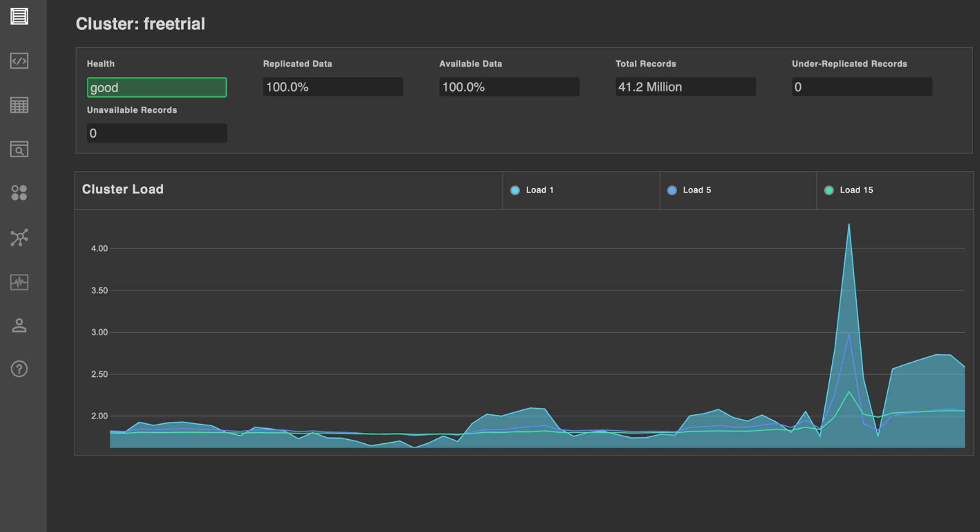
Task: Click the Replicated Data 100.0% value
Action: (333, 87)
